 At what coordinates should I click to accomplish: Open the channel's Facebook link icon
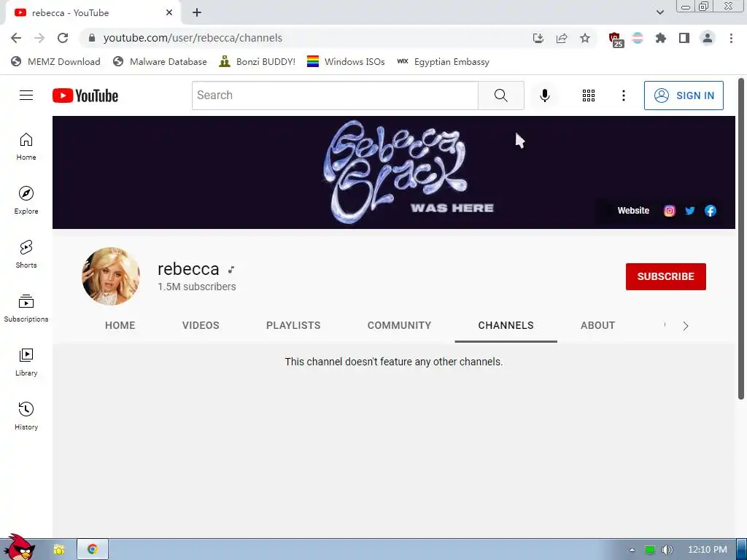pyautogui.click(x=711, y=211)
